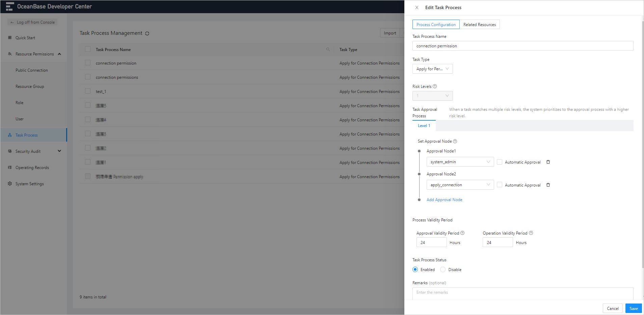Click the Risk Levels help icon
Screen dimensions: 644x315
[x=435, y=86]
